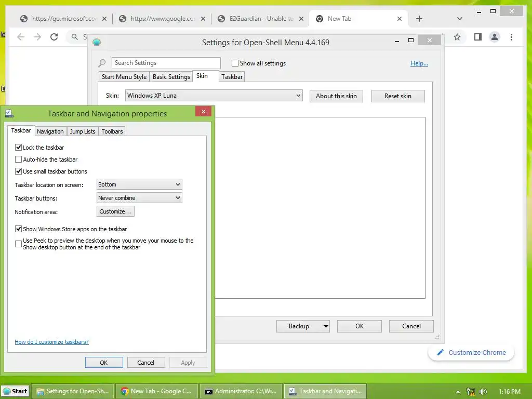Image resolution: width=532 pixels, height=399 pixels.
Task: Open the Taskbar buttons Never combine dropdown
Action: 139,198
